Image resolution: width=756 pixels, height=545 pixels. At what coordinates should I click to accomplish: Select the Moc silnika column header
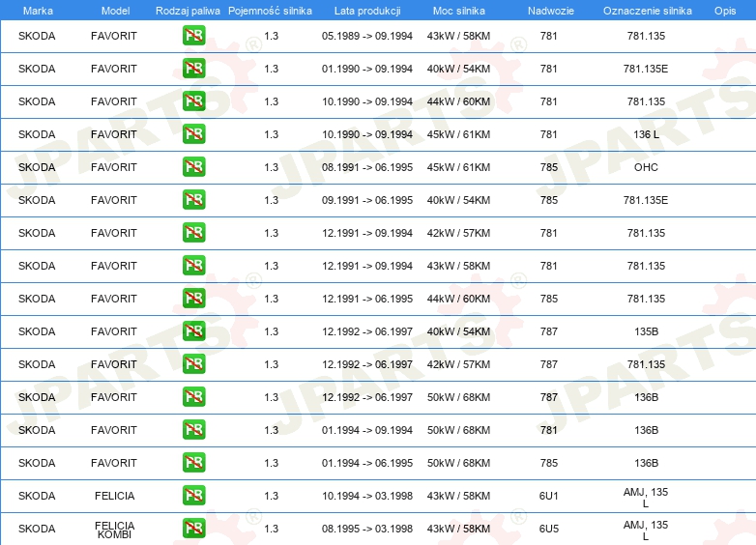pyautogui.click(x=458, y=11)
